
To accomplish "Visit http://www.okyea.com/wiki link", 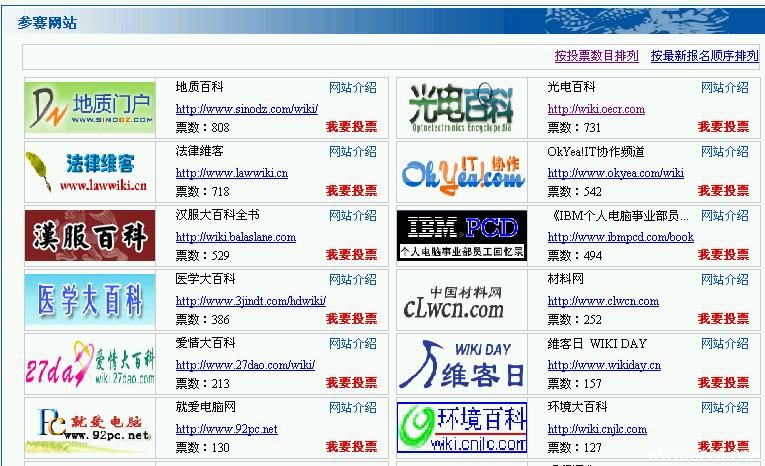I will tap(616, 173).
